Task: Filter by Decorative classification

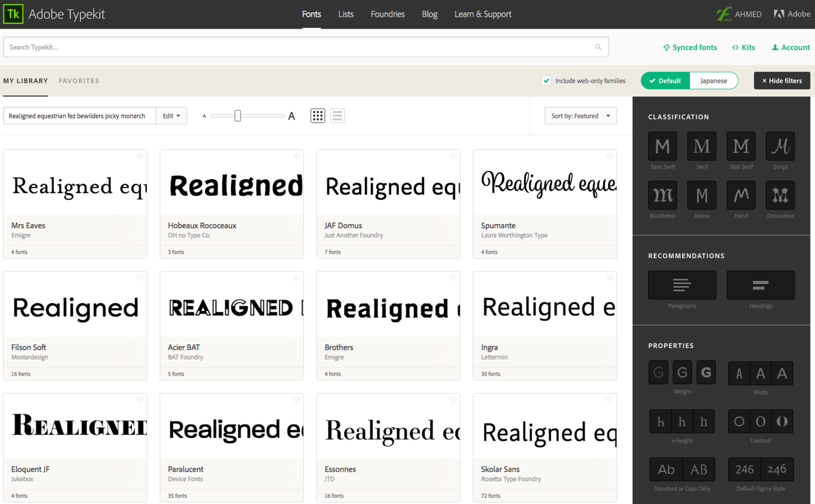Action: pyautogui.click(x=780, y=195)
